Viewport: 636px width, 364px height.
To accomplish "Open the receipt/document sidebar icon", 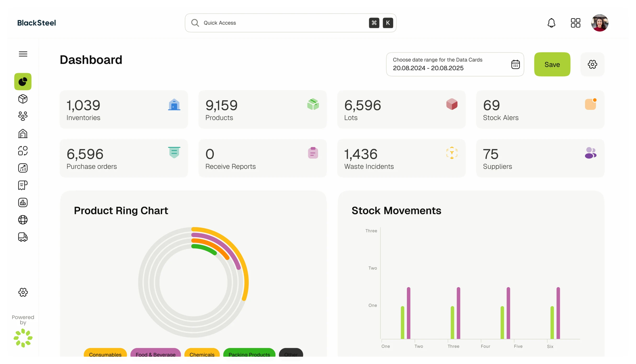I will (23, 185).
